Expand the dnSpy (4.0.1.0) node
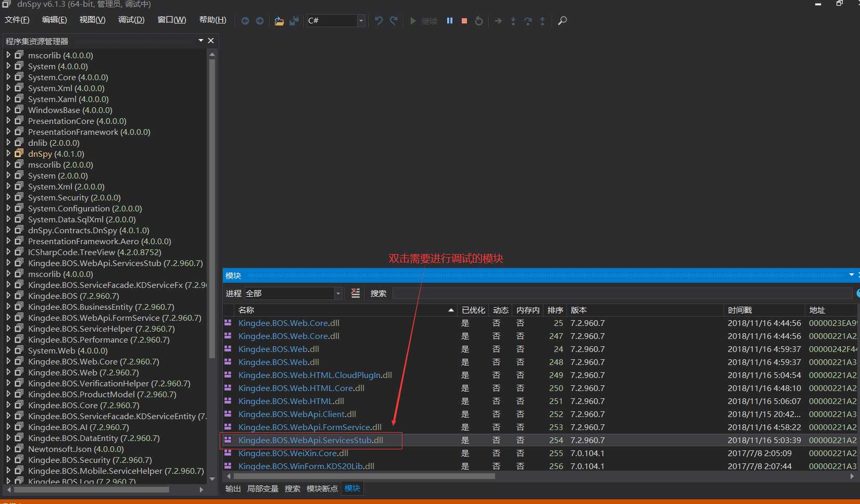 click(x=8, y=153)
